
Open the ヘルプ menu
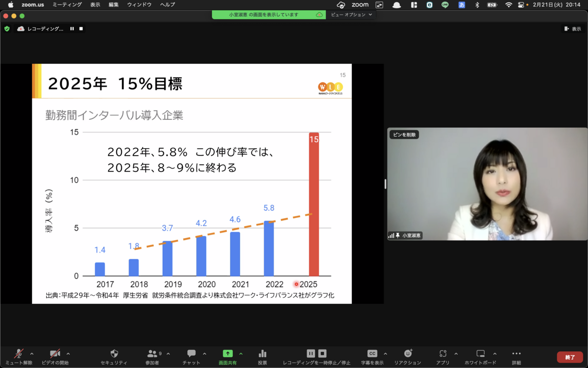[168, 4]
